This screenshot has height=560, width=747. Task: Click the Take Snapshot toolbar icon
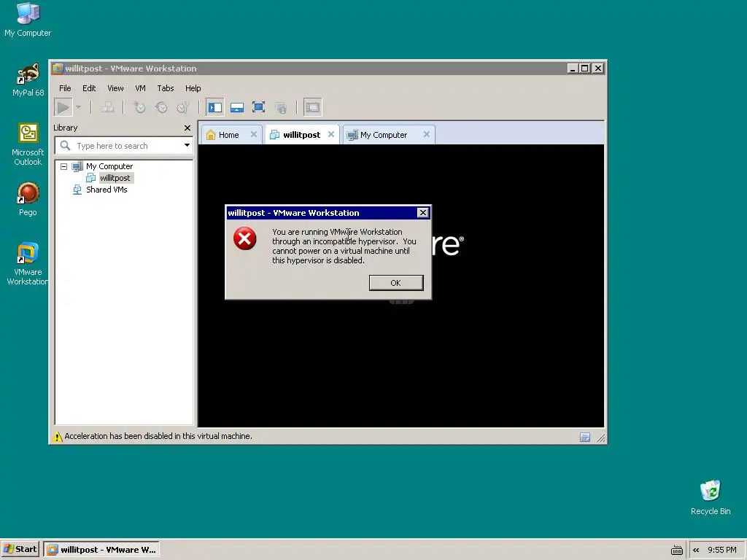pos(139,108)
